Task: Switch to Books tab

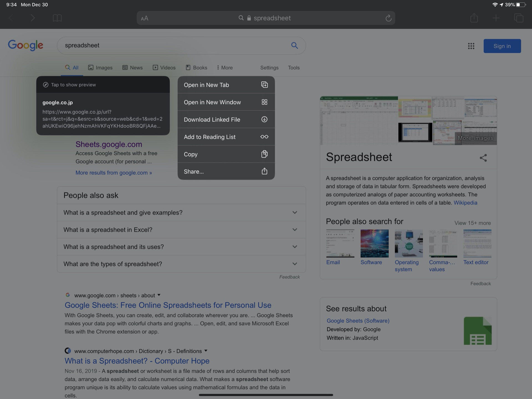Action: coord(196,68)
